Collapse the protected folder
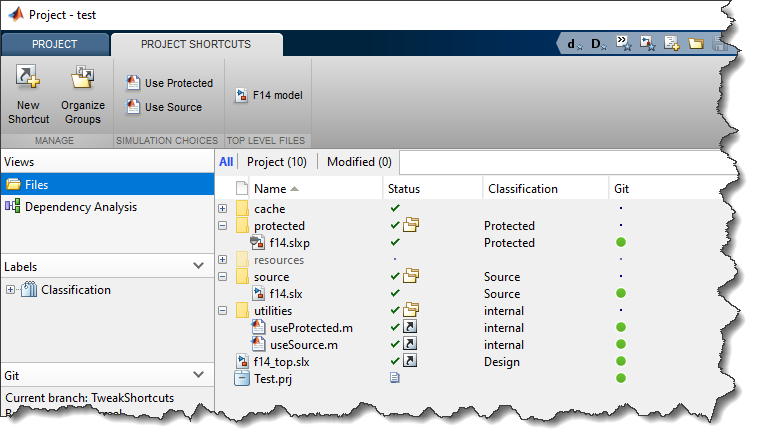 coord(222,226)
